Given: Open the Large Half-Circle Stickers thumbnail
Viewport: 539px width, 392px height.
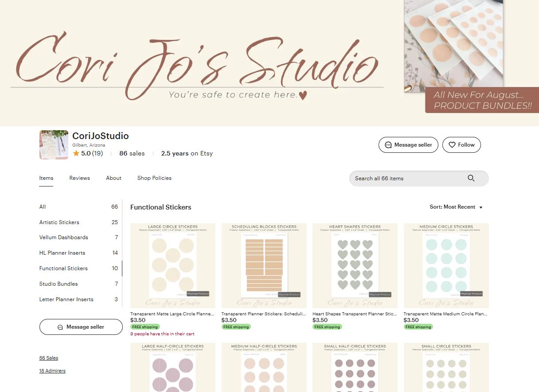Looking at the screenshot, I should click(173, 367).
